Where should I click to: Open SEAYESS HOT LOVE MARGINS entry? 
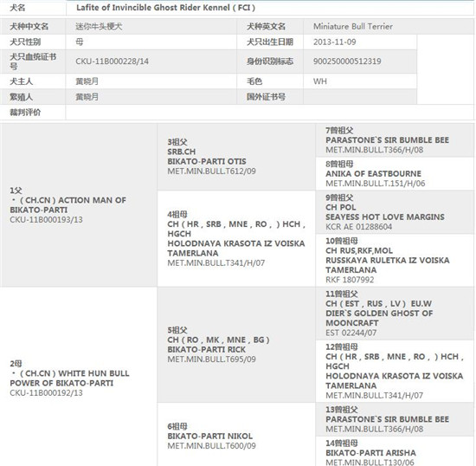pyautogui.click(x=385, y=217)
